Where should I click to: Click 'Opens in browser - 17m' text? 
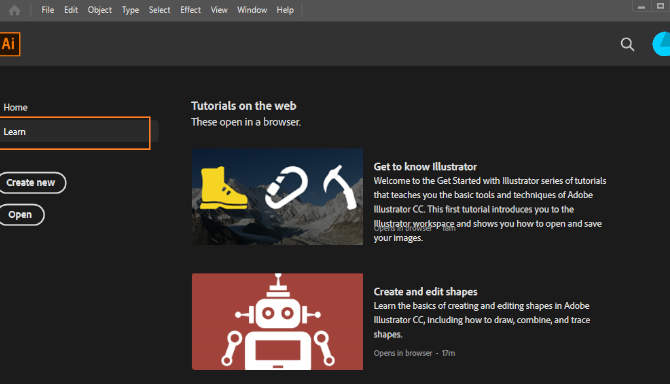coord(414,353)
